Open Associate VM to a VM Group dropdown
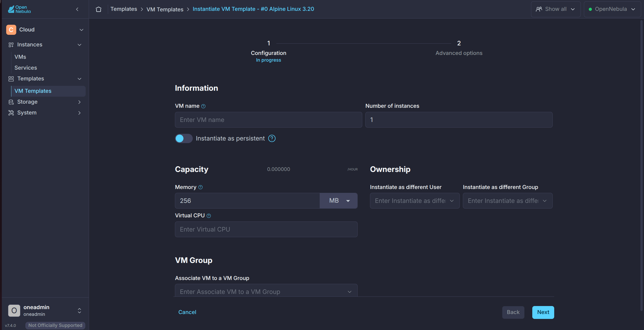 pyautogui.click(x=266, y=291)
